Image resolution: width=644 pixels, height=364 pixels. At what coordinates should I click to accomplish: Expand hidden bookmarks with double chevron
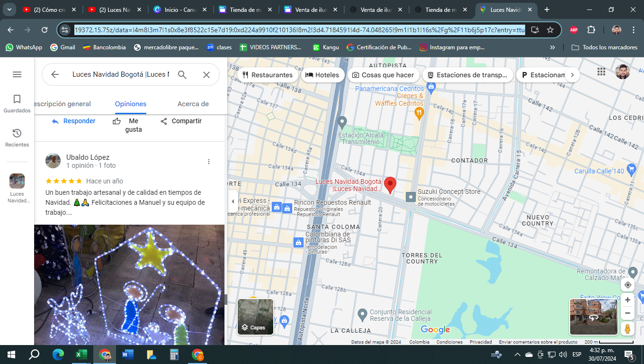(553, 47)
